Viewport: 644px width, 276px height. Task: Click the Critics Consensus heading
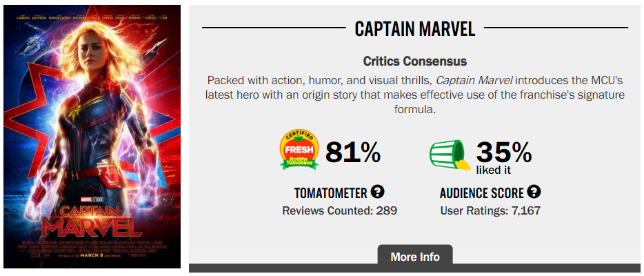(415, 61)
